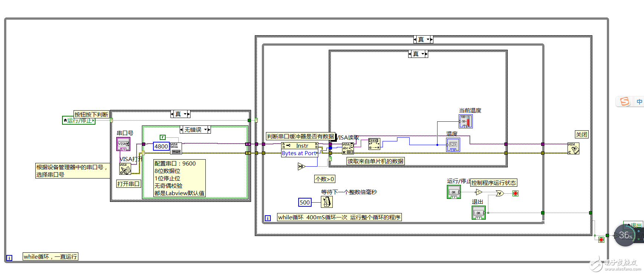Select the string-to-number conversion node
The image size is (644, 275).
pyautogui.click(x=374, y=144)
